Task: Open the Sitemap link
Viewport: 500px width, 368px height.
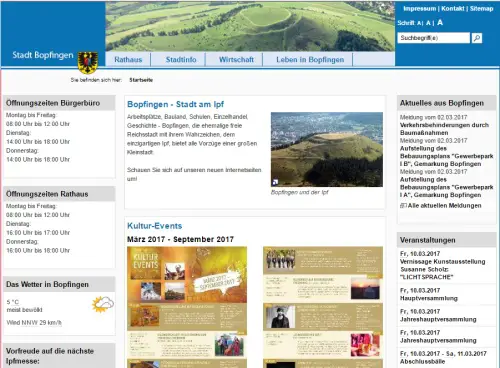Action: (481, 9)
